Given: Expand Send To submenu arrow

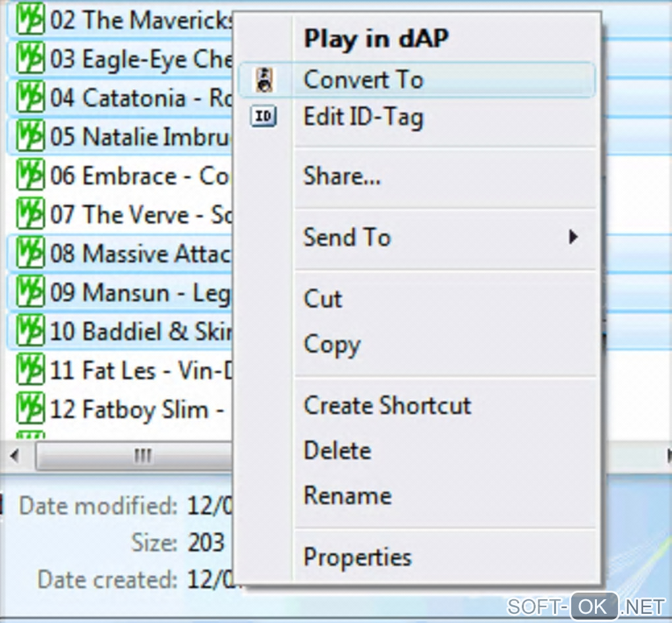Looking at the screenshot, I should tap(573, 237).
